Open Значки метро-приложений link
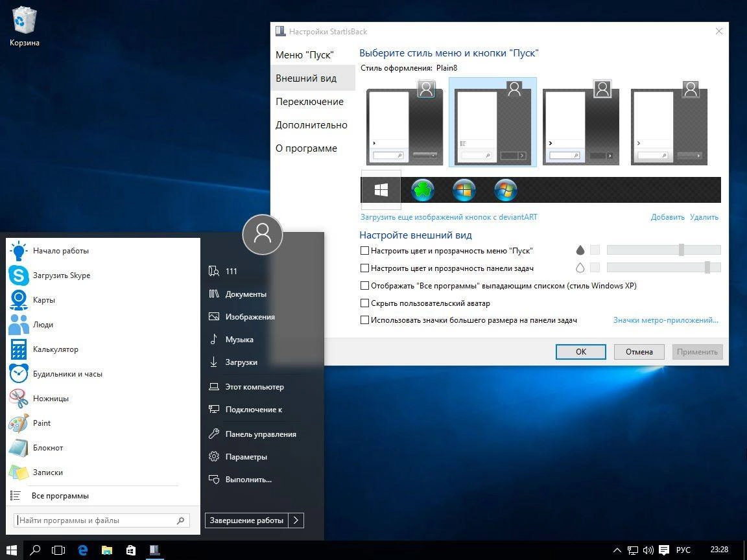 click(x=665, y=320)
